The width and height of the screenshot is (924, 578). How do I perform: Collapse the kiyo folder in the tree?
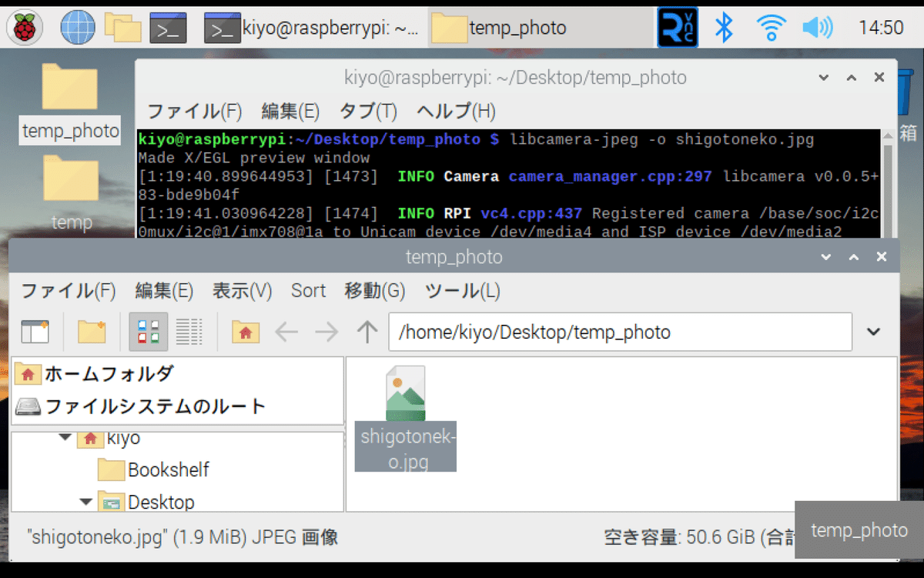click(65, 438)
